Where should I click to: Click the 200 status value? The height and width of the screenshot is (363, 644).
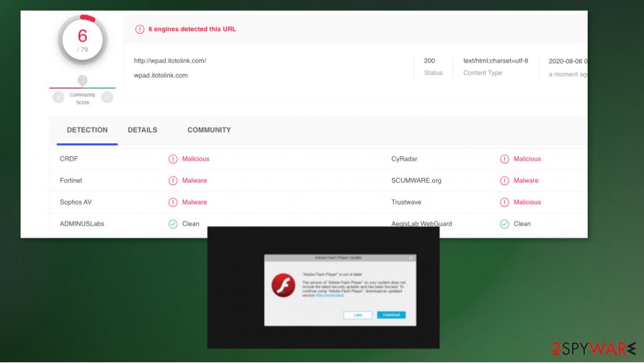429,60
